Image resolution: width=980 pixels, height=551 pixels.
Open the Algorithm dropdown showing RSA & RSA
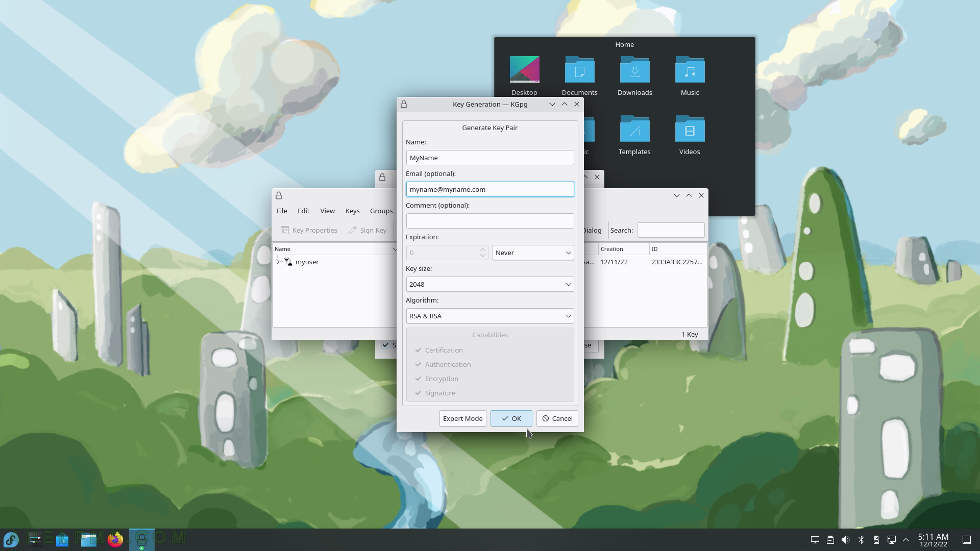pos(490,316)
